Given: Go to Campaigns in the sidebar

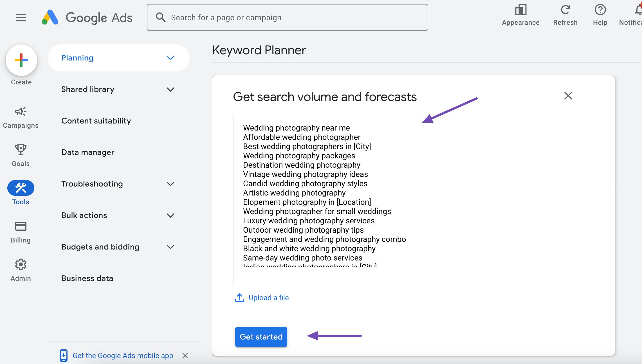Looking at the screenshot, I should point(21,118).
